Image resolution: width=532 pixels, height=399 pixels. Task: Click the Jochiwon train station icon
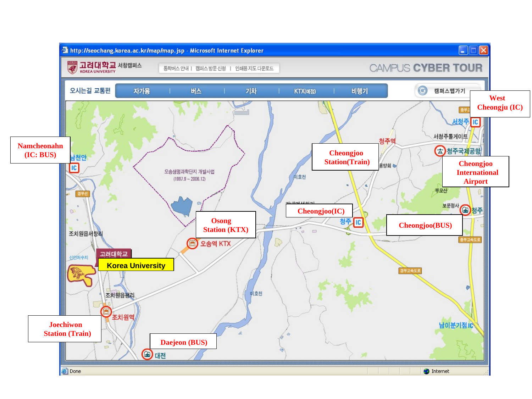tap(106, 312)
